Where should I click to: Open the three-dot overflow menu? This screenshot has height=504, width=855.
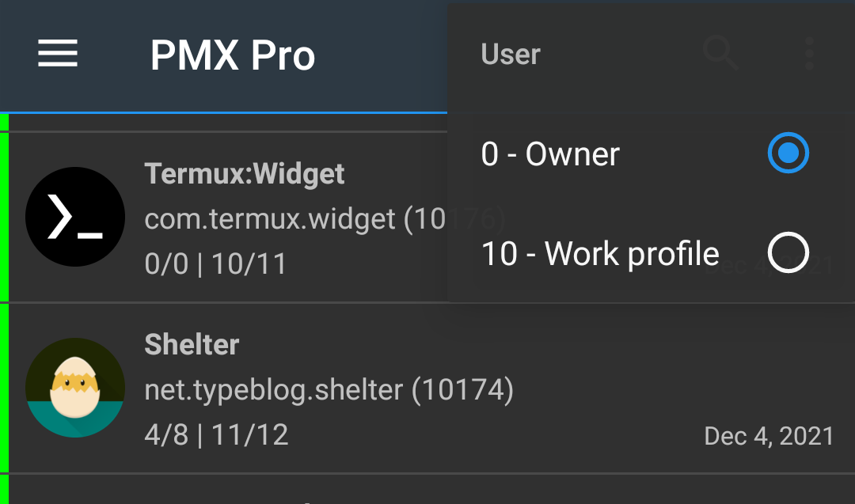coord(809,54)
